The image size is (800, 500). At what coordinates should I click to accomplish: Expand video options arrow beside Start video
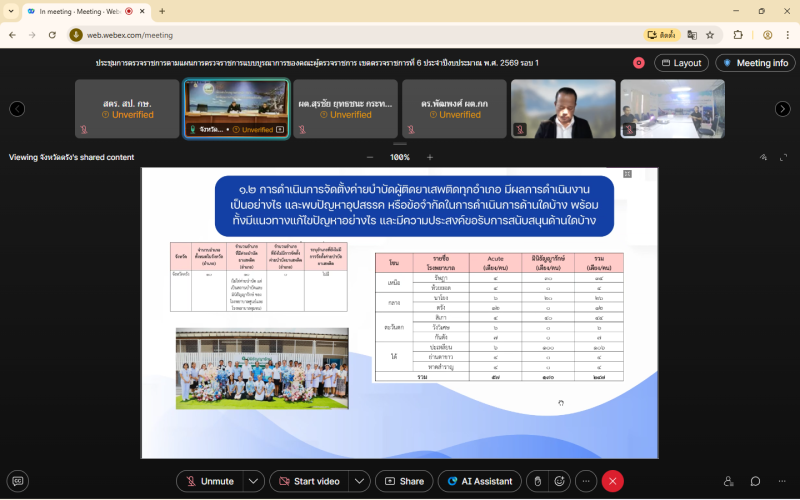pos(359,481)
